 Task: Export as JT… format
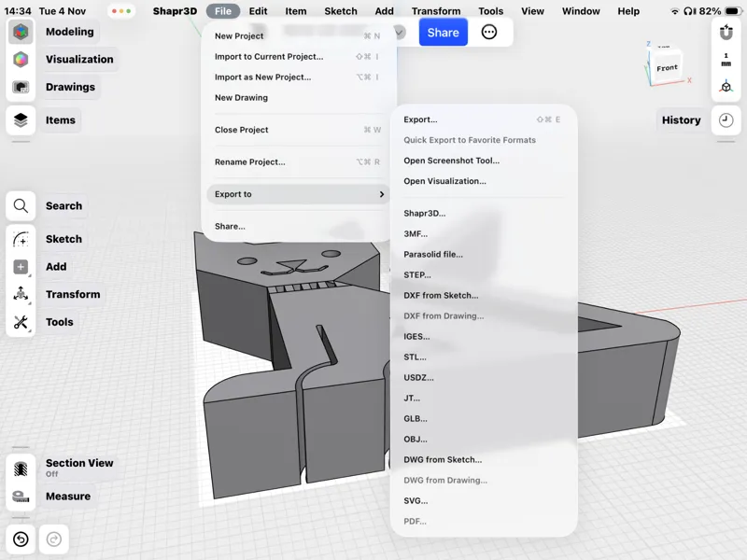coord(484,399)
